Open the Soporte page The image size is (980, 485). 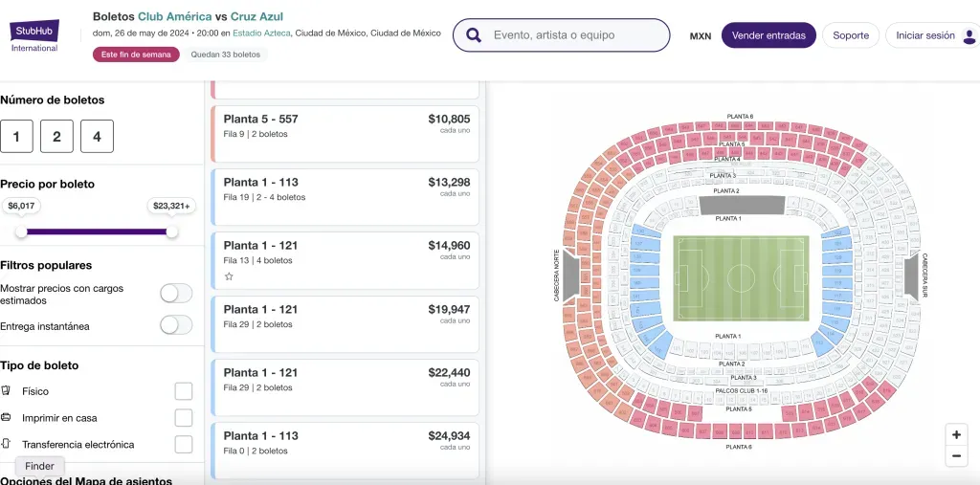pyautogui.click(x=851, y=35)
